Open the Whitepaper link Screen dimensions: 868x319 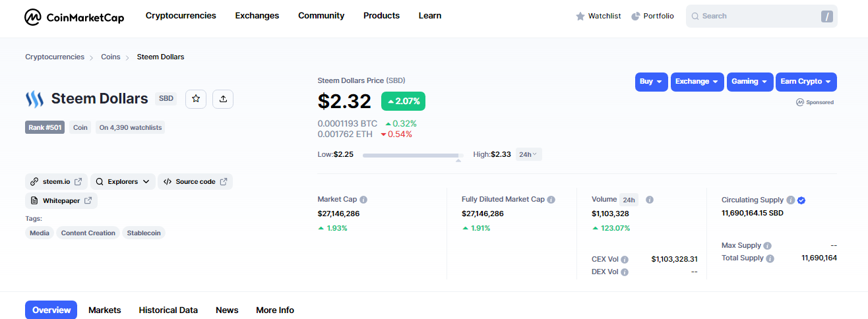point(61,200)
